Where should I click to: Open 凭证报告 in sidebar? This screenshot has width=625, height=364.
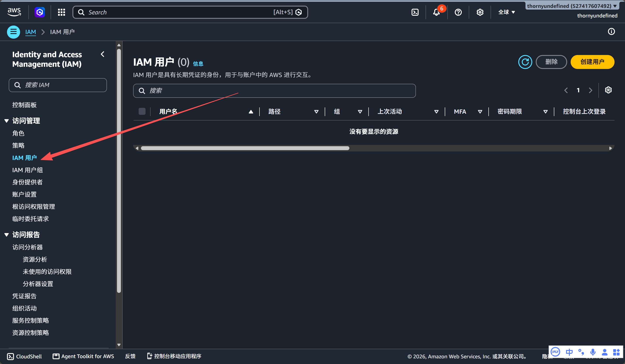[x=25, y=296]
